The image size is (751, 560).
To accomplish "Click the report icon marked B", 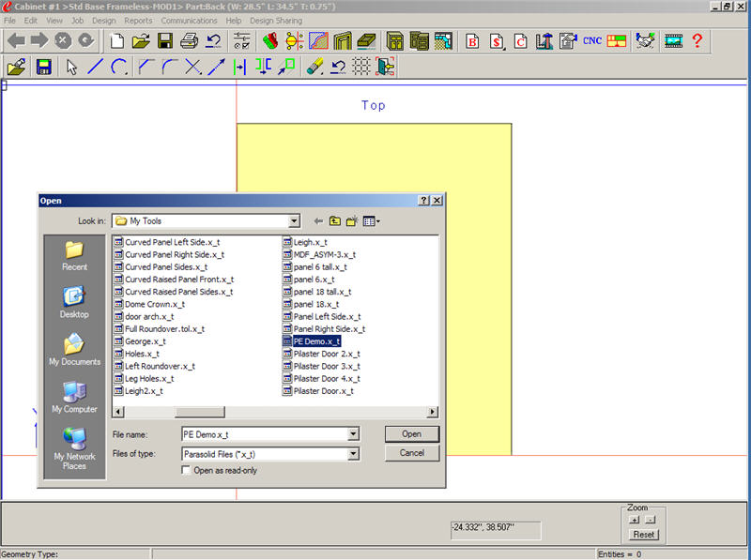I will tap(472, 41).
